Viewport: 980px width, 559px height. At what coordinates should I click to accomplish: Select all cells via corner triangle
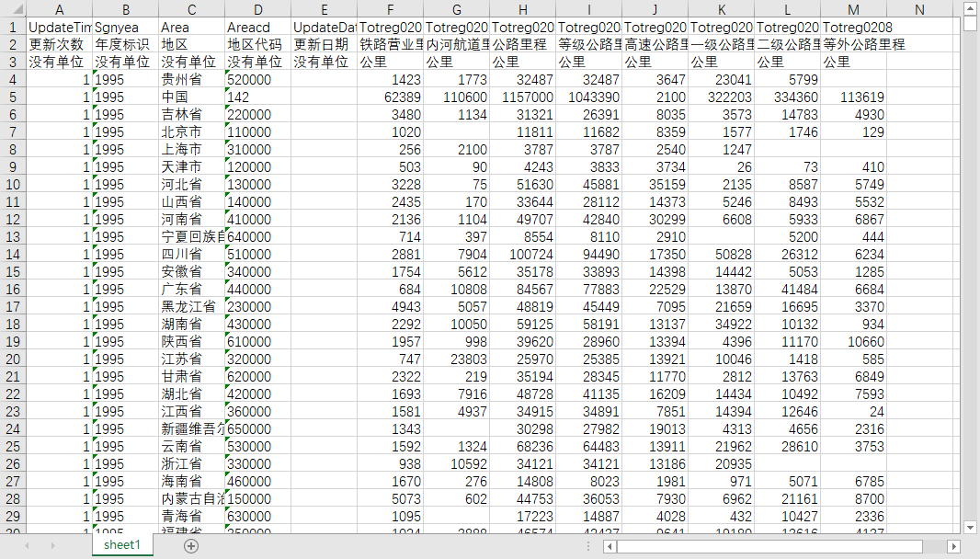[13, 9]
